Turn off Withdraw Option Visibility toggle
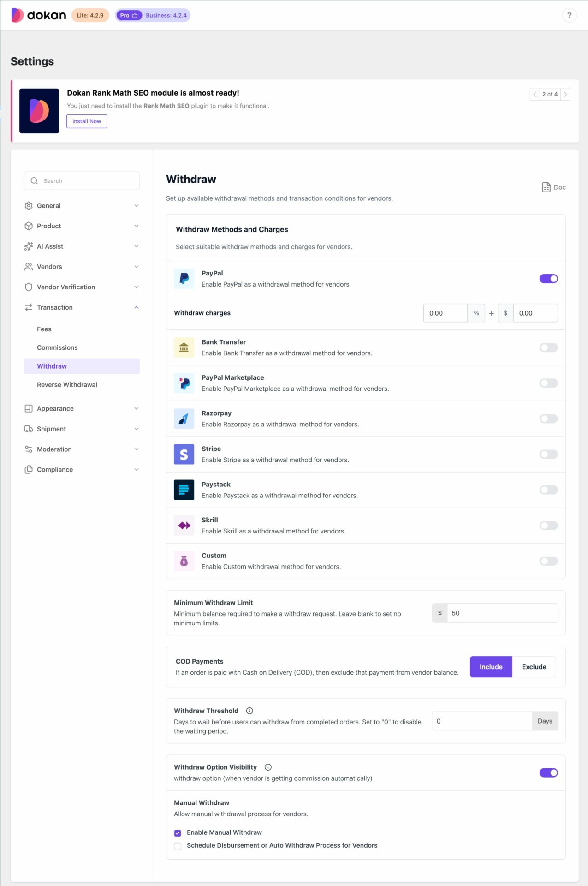This screenshot has height=886, width=588. (548, 772)
